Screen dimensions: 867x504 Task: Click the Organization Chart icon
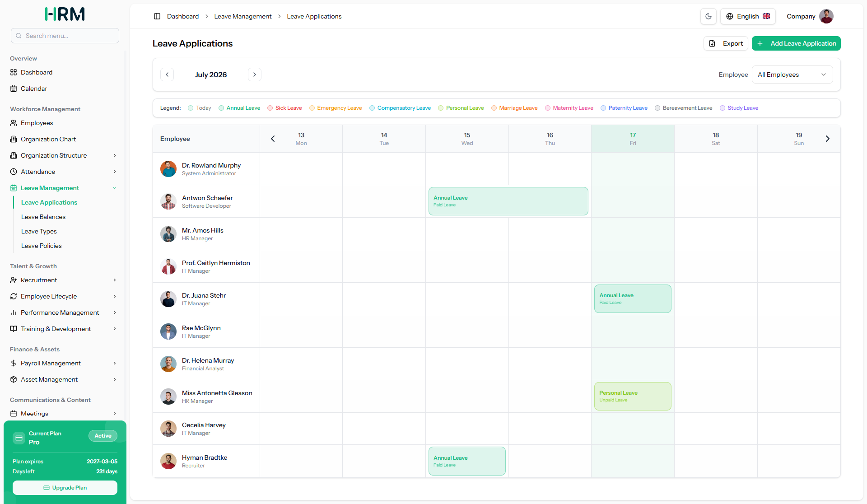pos(14,139)
